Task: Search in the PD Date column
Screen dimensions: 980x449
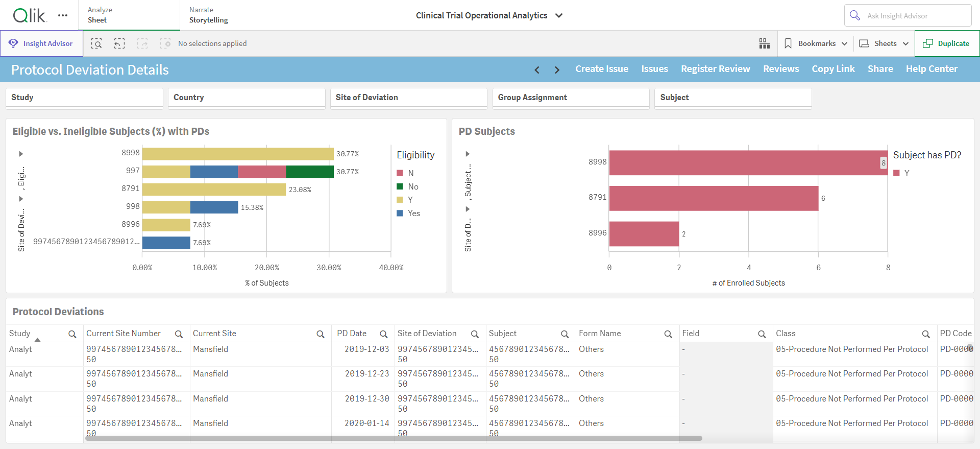Action: coord(383,334)
